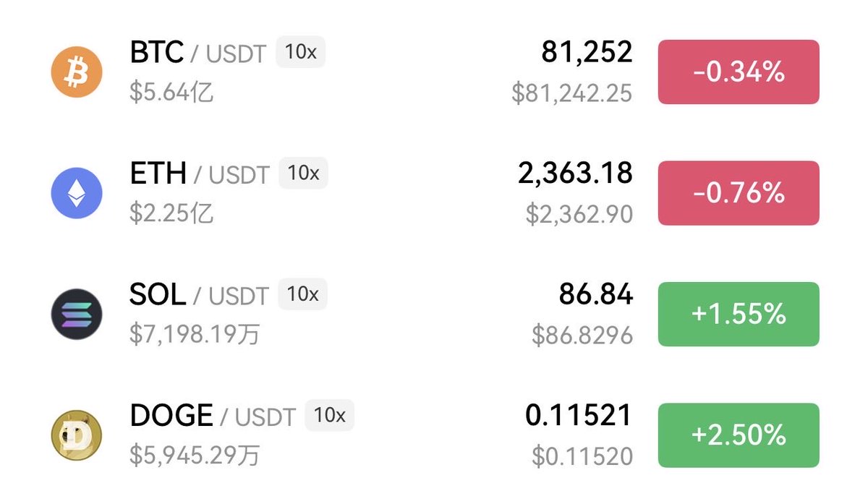The image size is (868, 504).
Task: Toggle the red -0.76% change button
Action: [739, 193]
